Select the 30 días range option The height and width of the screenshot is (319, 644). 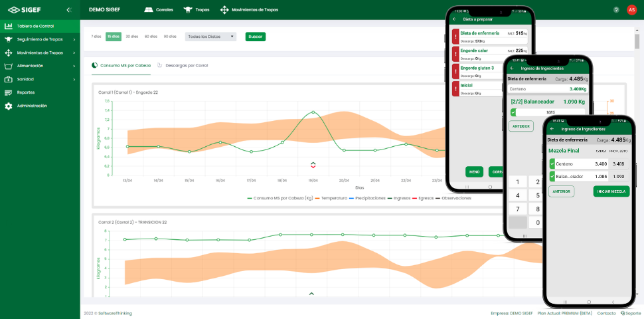point(132,37)
